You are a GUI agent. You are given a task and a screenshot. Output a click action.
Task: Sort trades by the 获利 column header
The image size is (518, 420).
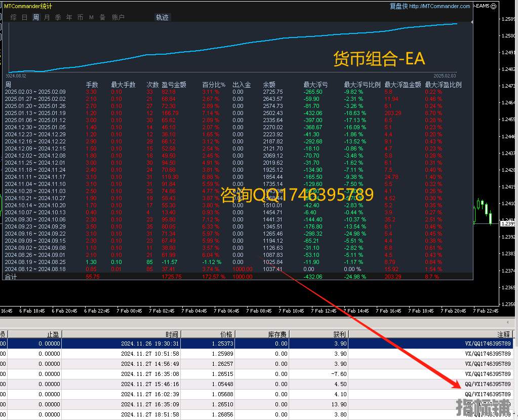[340, 334]
